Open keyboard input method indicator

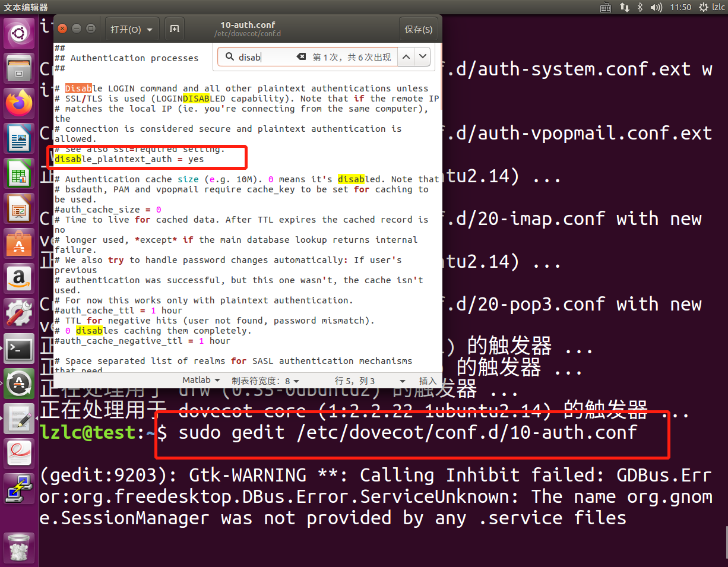606,7
